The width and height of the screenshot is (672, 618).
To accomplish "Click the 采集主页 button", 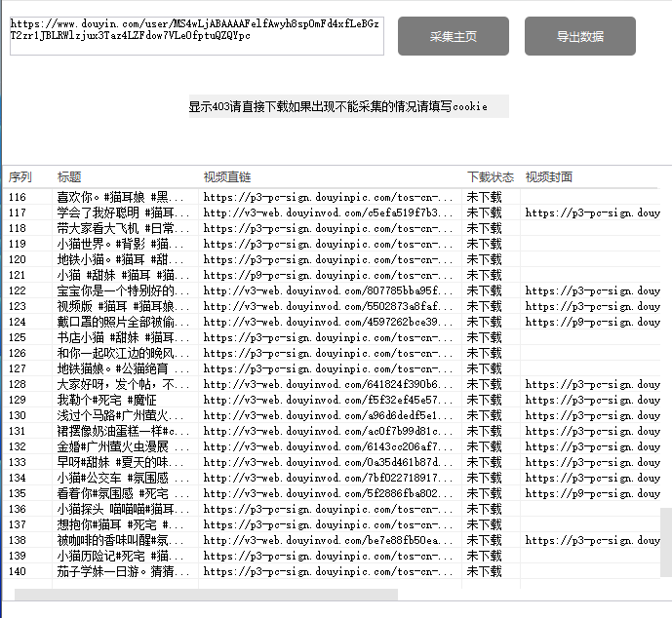I will [x=454, y=36].
